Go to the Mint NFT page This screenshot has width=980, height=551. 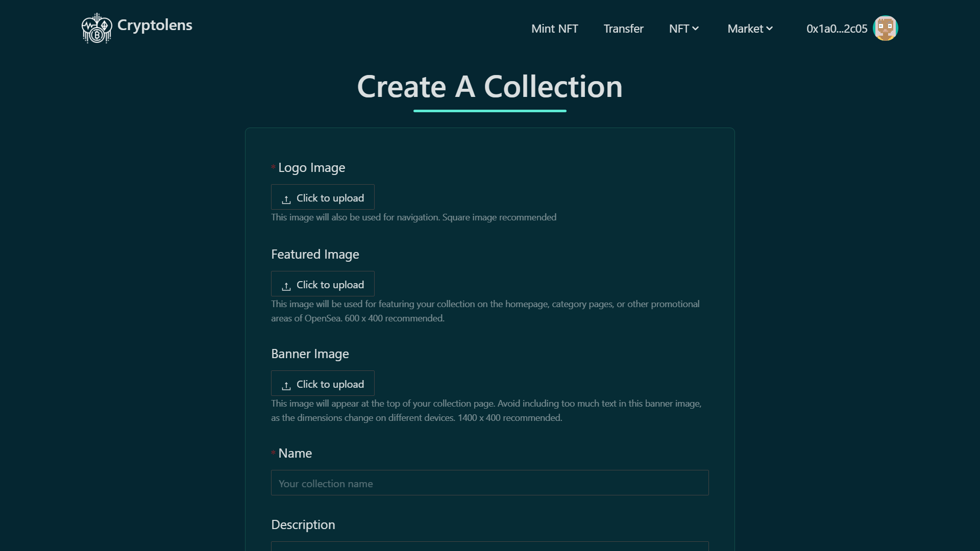[x=554, y=29]
